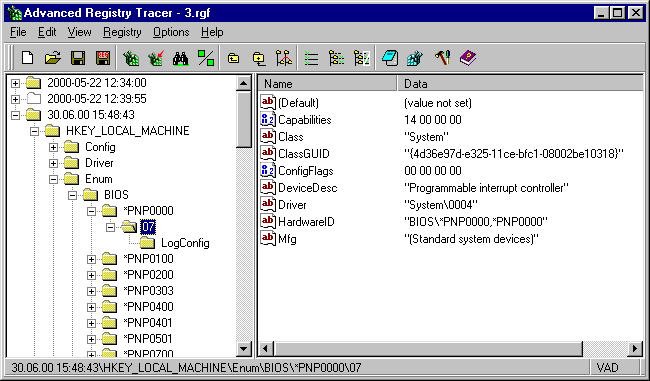Image resolution: width=650 pixels, height=381 pixels.
Task: Click the folder tree with side pane icon
Action: pyautogui.click(x=361, y=58)
